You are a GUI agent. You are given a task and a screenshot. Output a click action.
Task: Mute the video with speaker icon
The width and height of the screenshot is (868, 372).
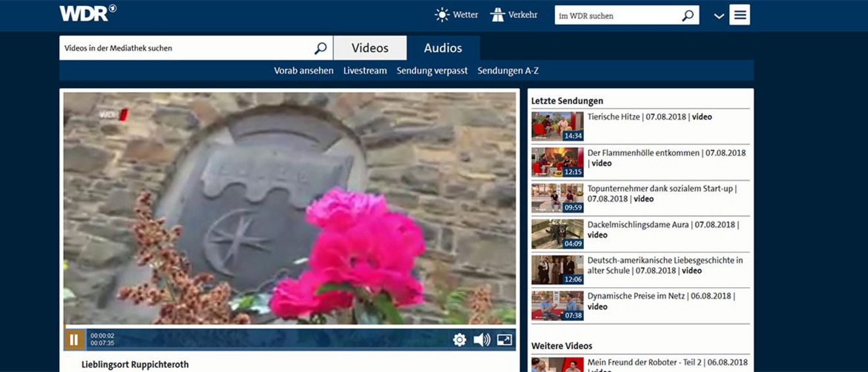tap(482, 340)
